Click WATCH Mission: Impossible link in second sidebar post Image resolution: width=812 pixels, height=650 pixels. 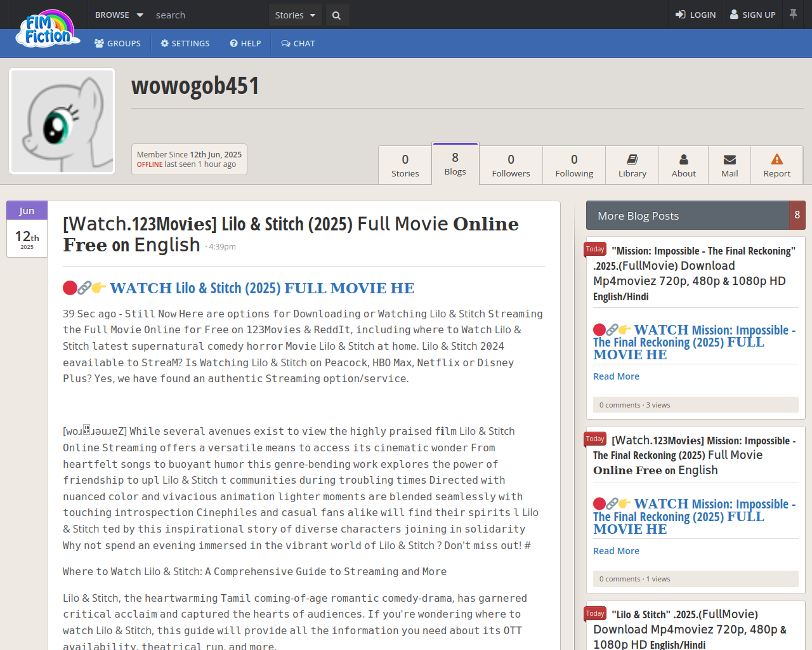(694, 516)
